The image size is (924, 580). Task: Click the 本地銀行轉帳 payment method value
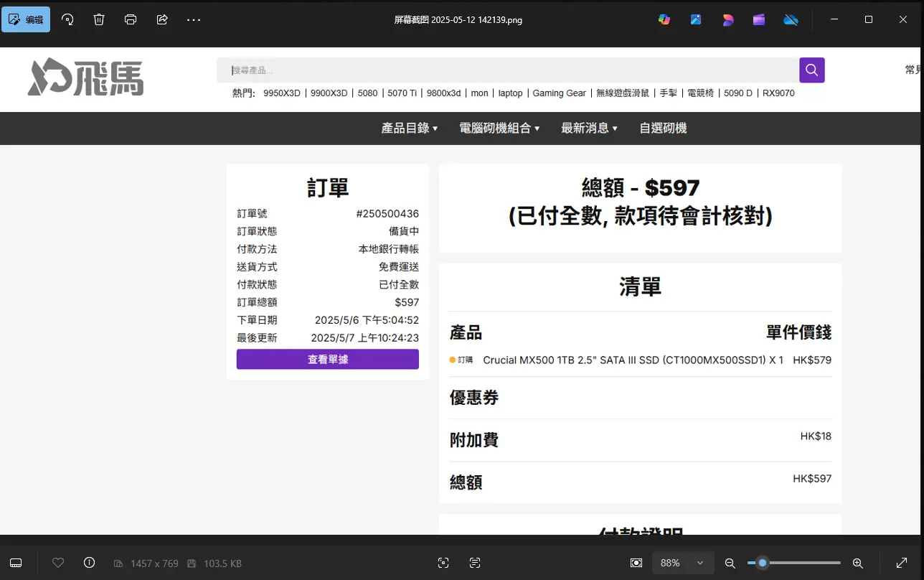click(389, 249)
